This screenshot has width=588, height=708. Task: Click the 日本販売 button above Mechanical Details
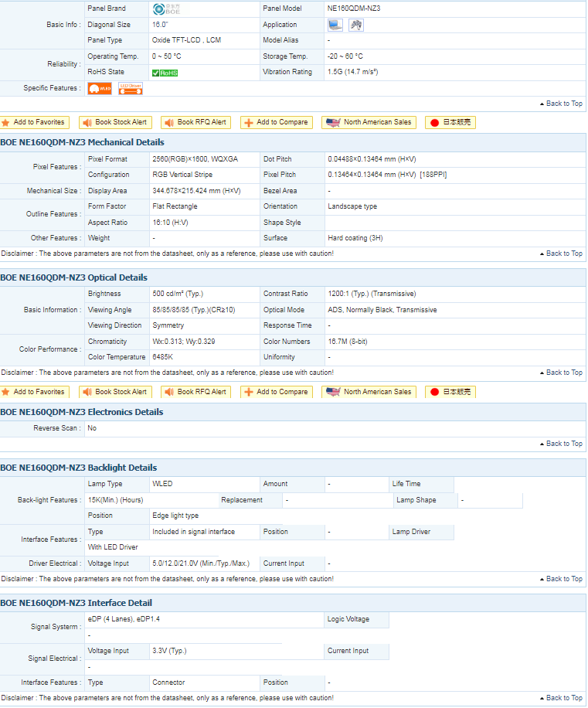click(450, 122)
